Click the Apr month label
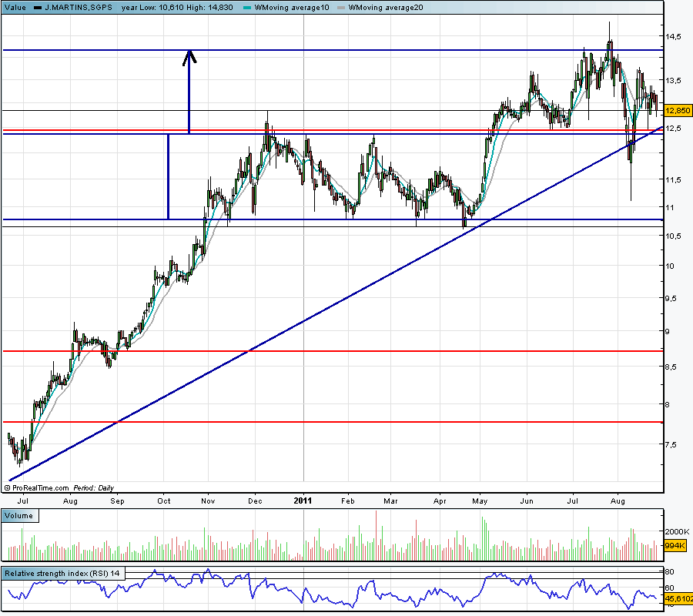 (440, 501)
